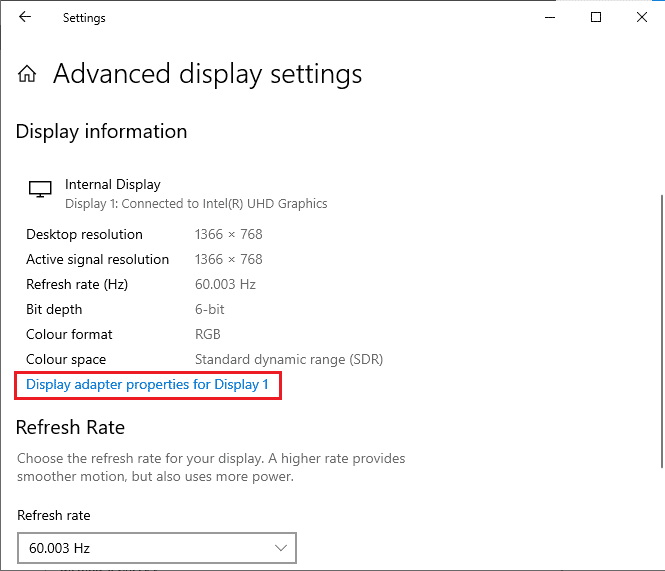Click the vertical scrollbar thumb
665x571 pixels.
point(659,328)
